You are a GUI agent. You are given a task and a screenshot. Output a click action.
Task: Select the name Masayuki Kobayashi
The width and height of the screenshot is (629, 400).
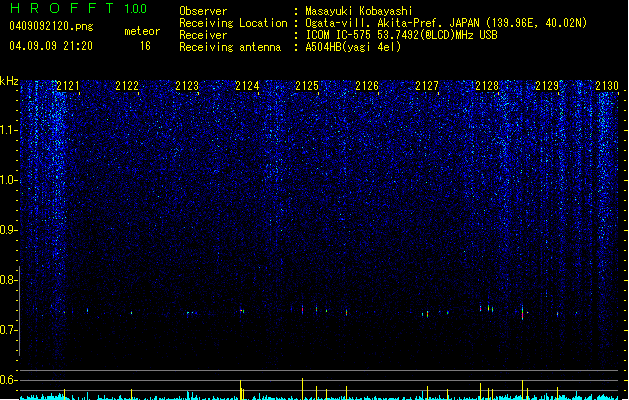pyautogui.click(x=358, y=11)
